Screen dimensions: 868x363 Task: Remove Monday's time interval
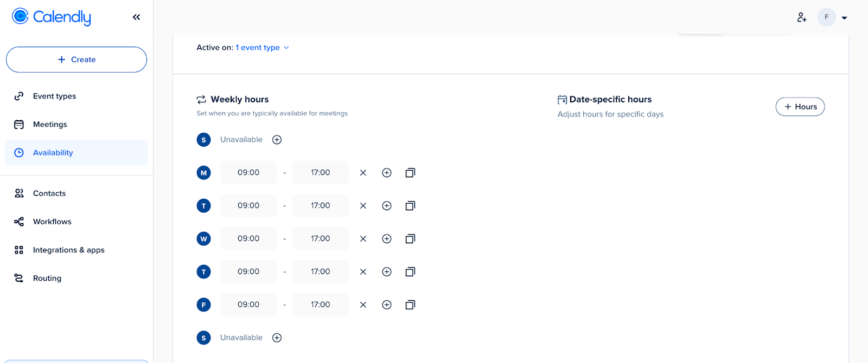(x=363, y=173)
